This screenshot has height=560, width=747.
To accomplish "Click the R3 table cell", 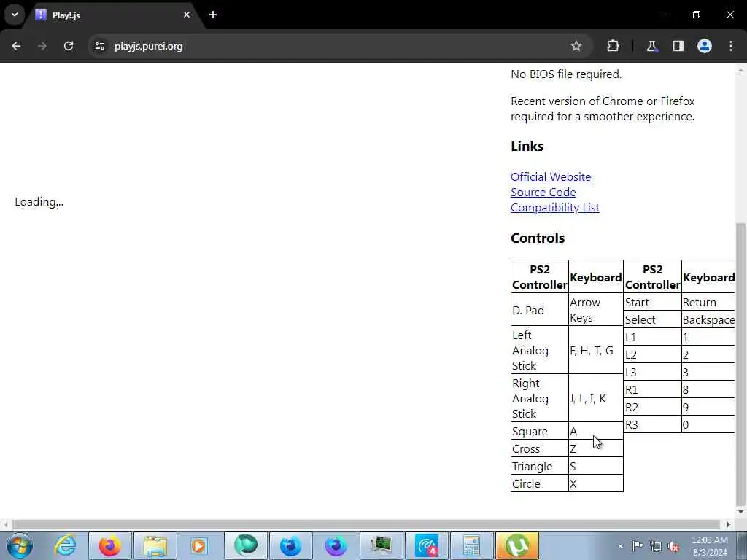I will point(652,425).
